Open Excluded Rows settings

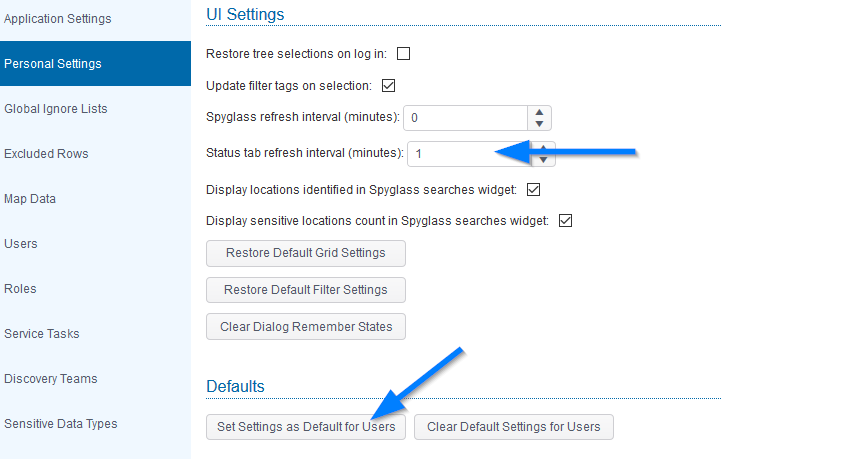tap(46, 154)
